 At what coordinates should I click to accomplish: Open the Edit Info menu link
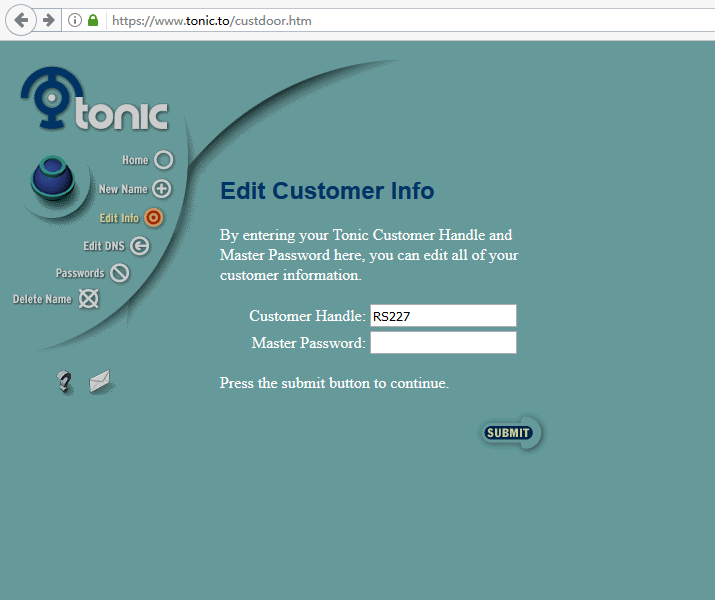click(x=119, y=218)
